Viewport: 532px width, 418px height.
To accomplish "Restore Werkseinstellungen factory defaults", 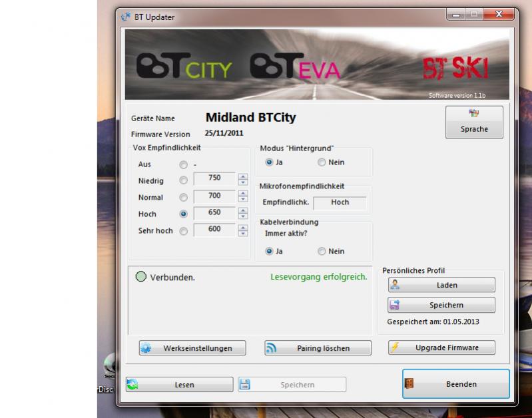I will 192,347.
